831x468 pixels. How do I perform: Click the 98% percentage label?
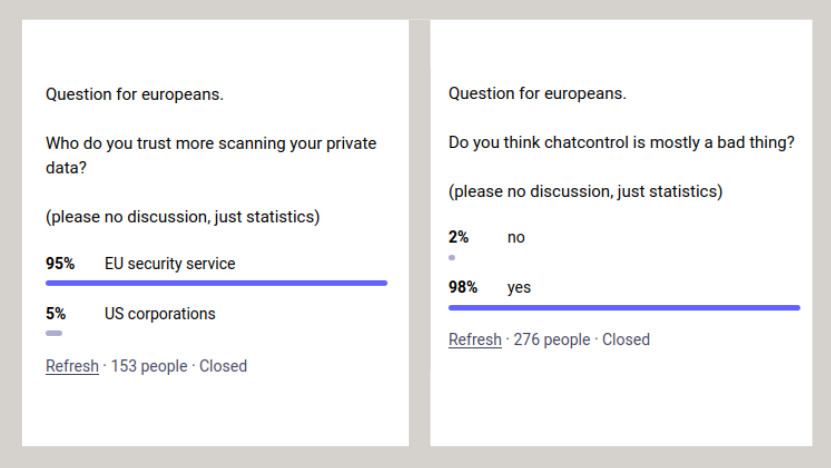point(463,288)
